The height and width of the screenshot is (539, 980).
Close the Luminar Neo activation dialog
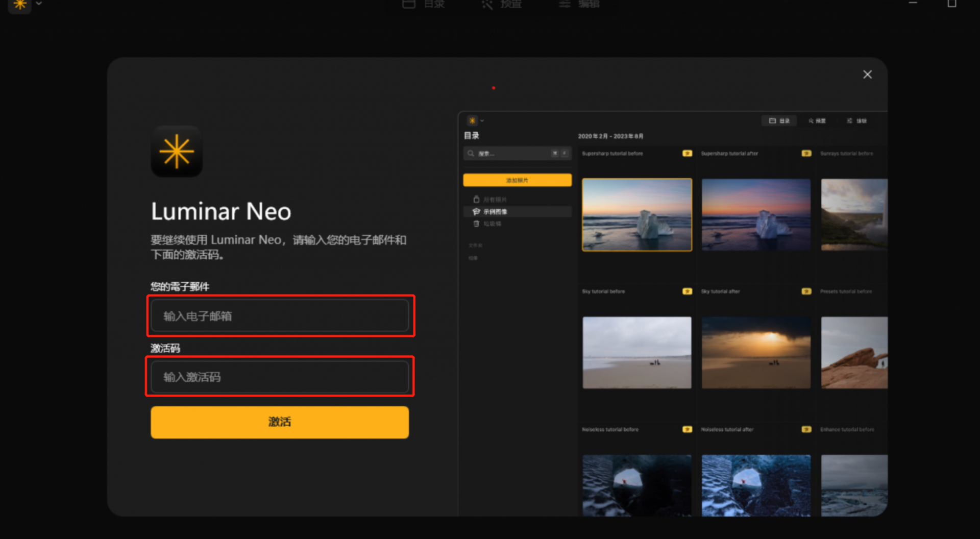pyautogui.click(x=867, y=75)
